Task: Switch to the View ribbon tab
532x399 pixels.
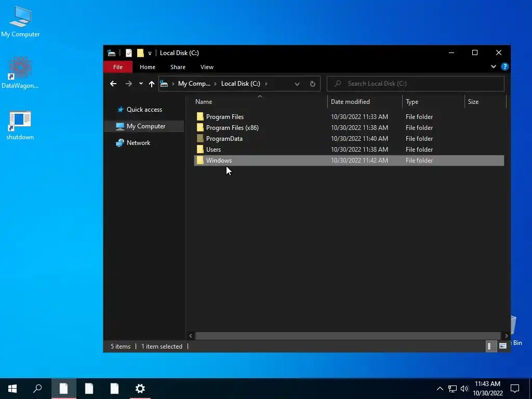Action: (207, 67)
